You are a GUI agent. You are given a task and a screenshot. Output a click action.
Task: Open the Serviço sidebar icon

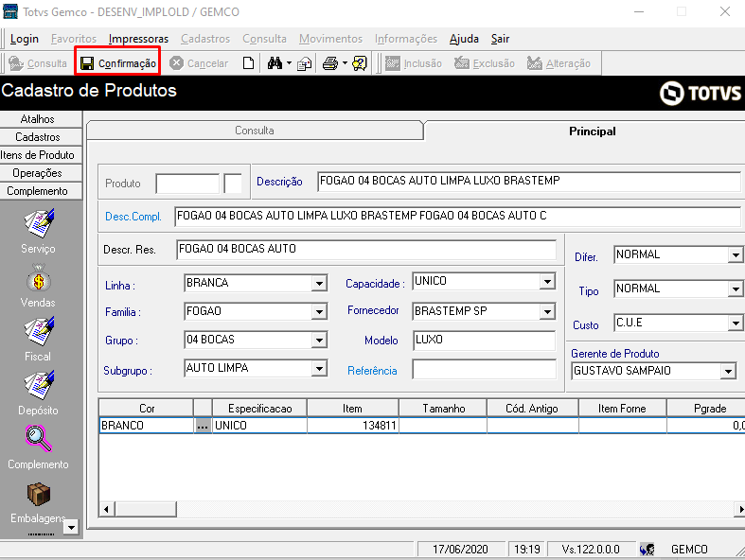tap(39, 222)
